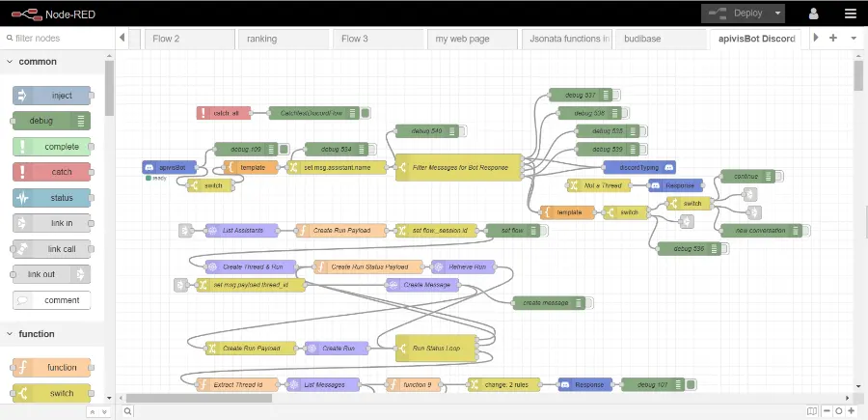Screen dimensions: 868x420
Task: Select the inject node in palette
Action: pyautogui.click(x=52, y=96)
